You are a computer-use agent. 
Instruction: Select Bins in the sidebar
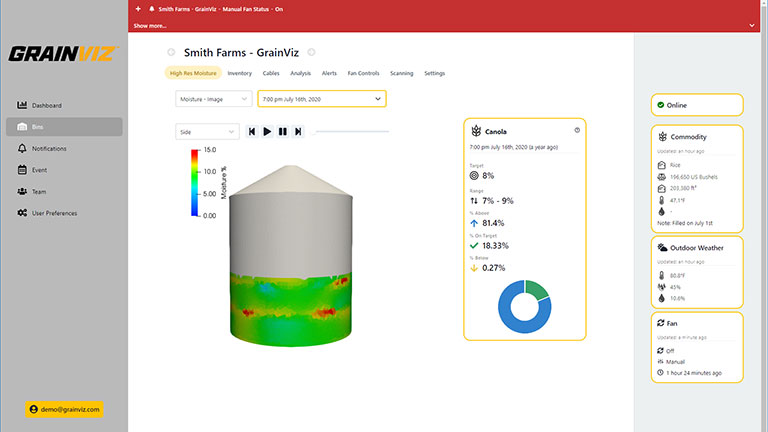pyautogui.click(x=64, y=127)
